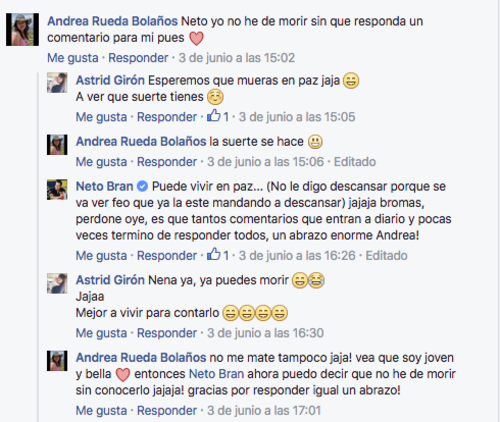The image size is (500, 422).
Task: Click Andrea's avatar next to 'la suerte se hace'
Action: (x=57, y=145)
